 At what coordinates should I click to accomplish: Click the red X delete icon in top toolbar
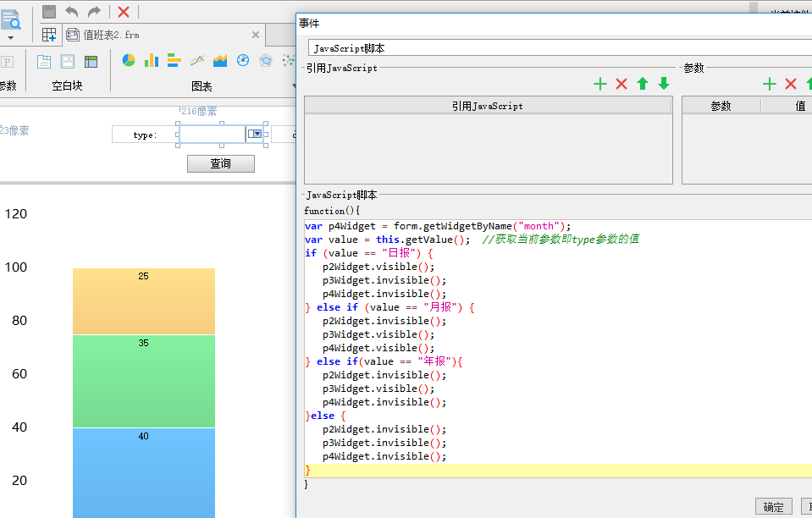point(124,11)
